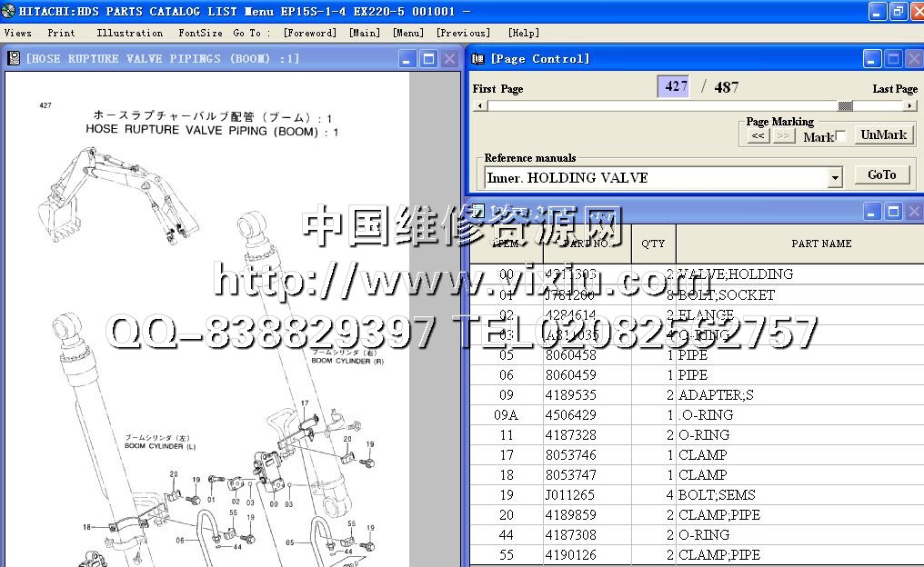Maximize the Hose Rupture Valve illustration window
This screenshot has height=567, width=924.
coord(427,59)
